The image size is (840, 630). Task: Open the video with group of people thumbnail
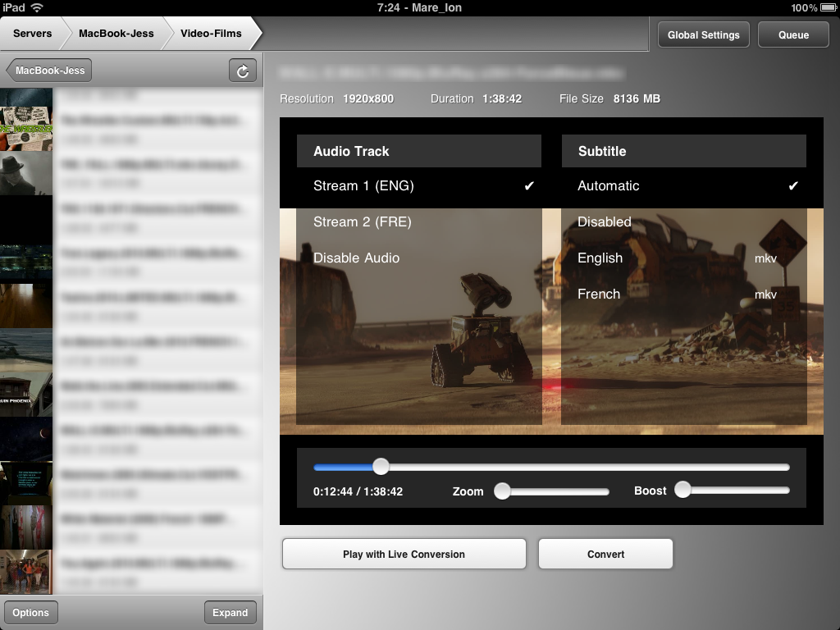coord(26,571)
